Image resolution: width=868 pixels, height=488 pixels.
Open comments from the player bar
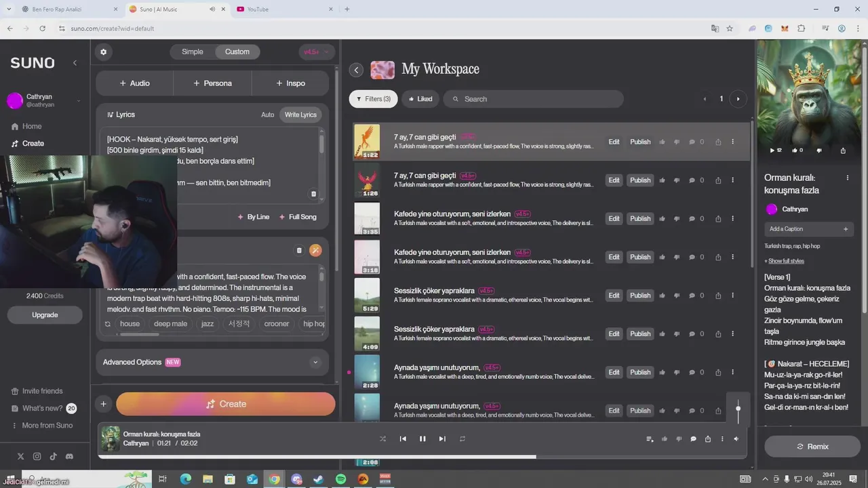coord(693,439)
